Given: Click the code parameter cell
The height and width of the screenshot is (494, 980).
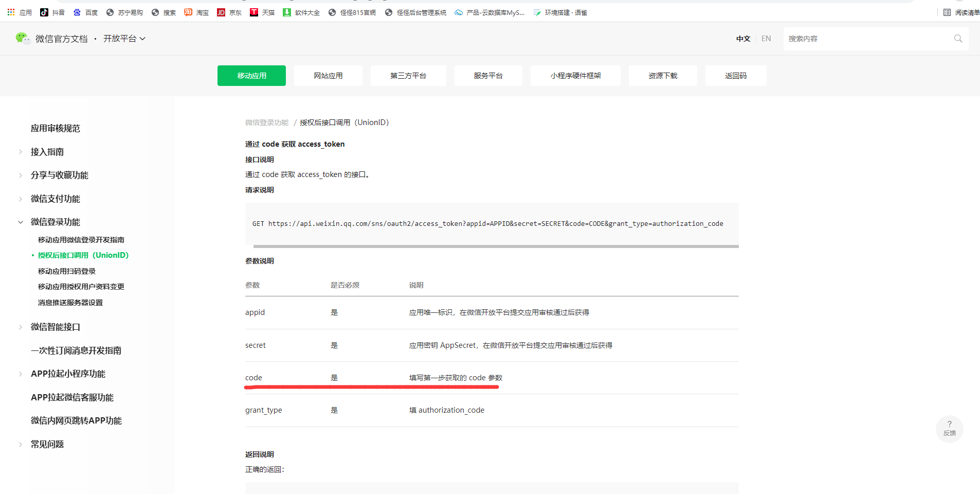Looking at the screenshot, I should (253, 378).
